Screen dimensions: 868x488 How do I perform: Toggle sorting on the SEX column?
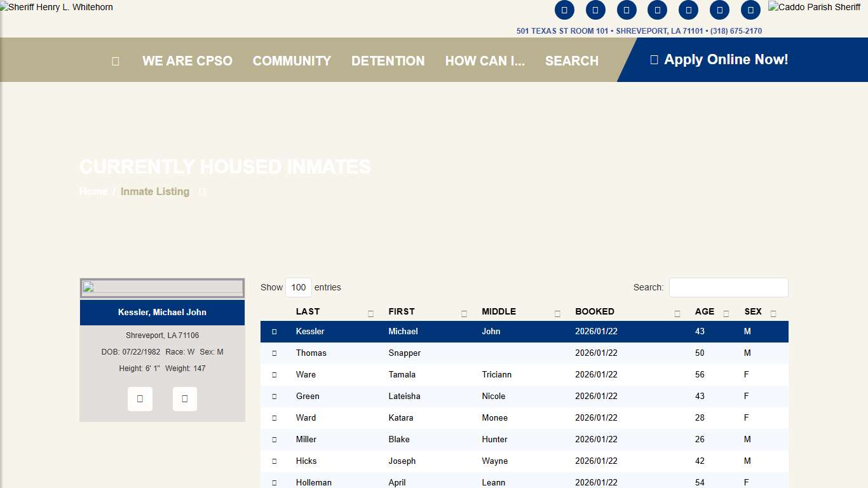pyautogui.click(x=773, y=313)
